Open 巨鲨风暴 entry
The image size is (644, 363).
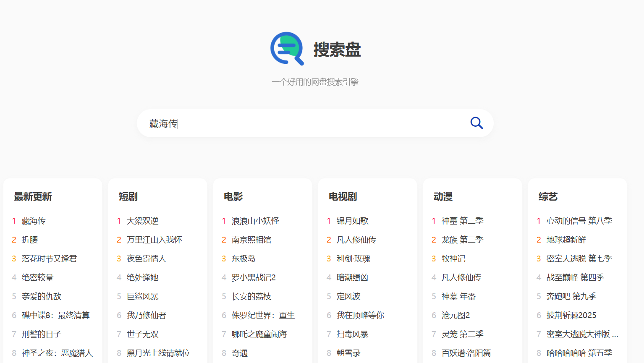pos(143,296)
